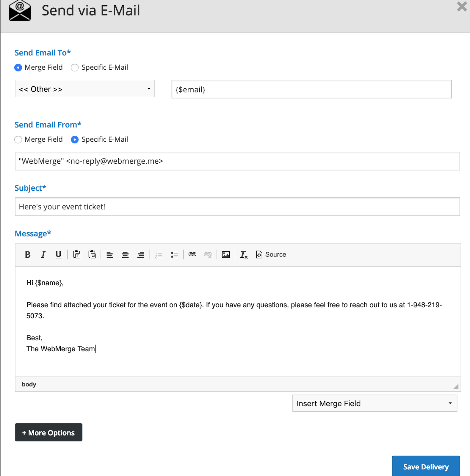This screenshot has width=470, height=476.
Task: Select Specific E-Mail for Send Email To
Action: tap(75, 68)
